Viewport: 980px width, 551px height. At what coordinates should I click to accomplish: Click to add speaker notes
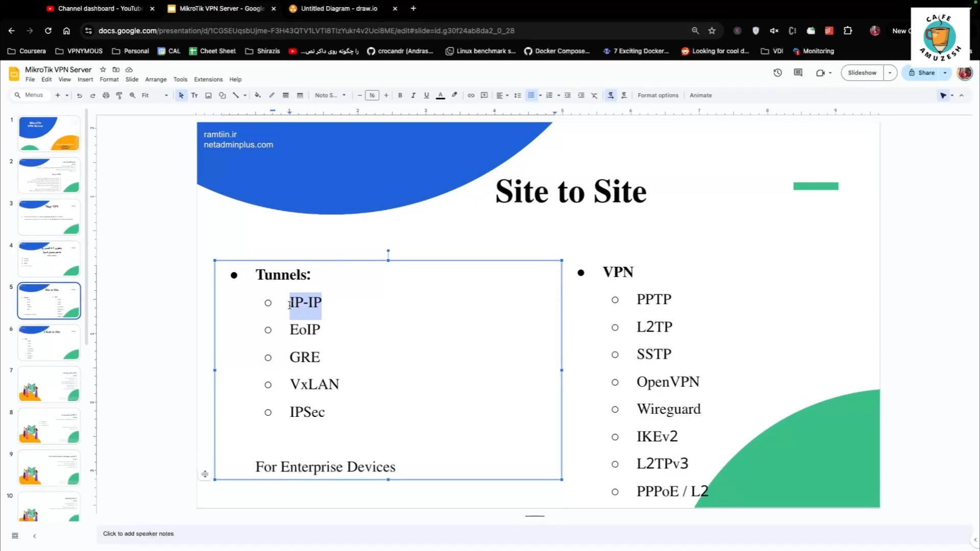138,534
